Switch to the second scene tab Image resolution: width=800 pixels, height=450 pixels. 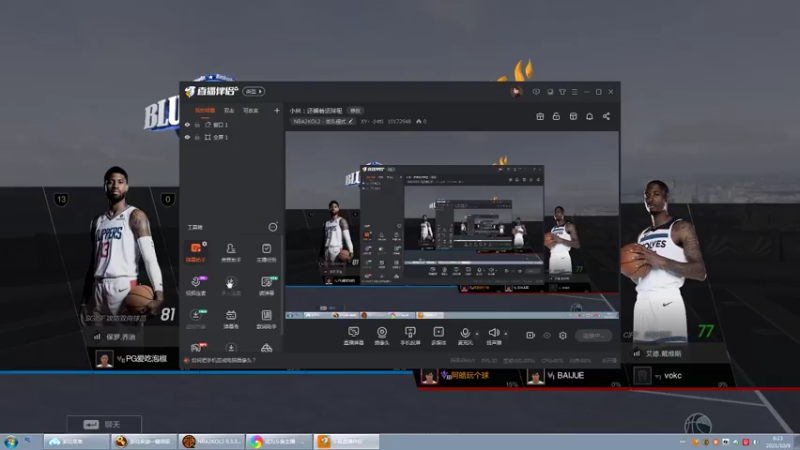[229, 110]
